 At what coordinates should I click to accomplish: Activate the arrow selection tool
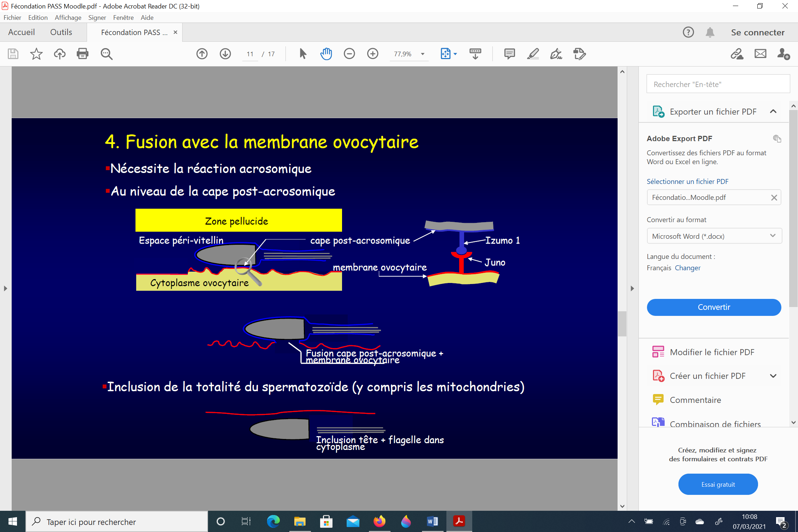coord(303,54)
